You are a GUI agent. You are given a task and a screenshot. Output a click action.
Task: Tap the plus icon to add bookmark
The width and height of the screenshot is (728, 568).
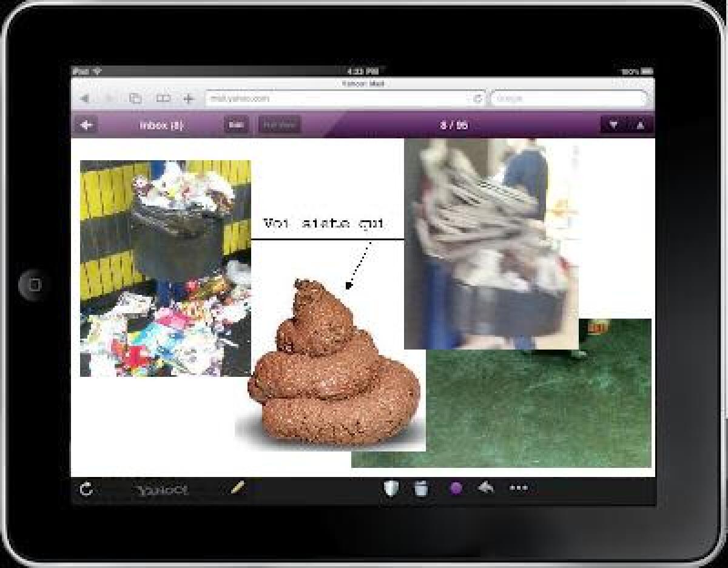[x=189, y=99]
